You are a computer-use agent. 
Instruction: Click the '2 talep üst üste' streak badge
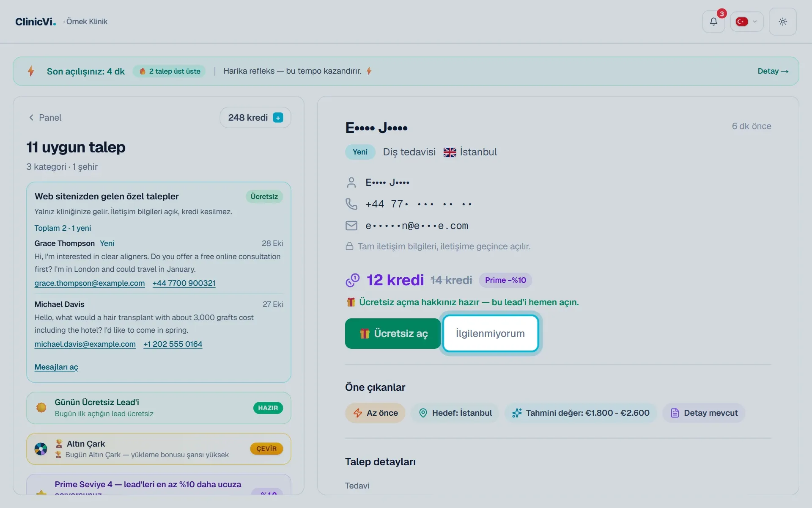pos(170,71)
